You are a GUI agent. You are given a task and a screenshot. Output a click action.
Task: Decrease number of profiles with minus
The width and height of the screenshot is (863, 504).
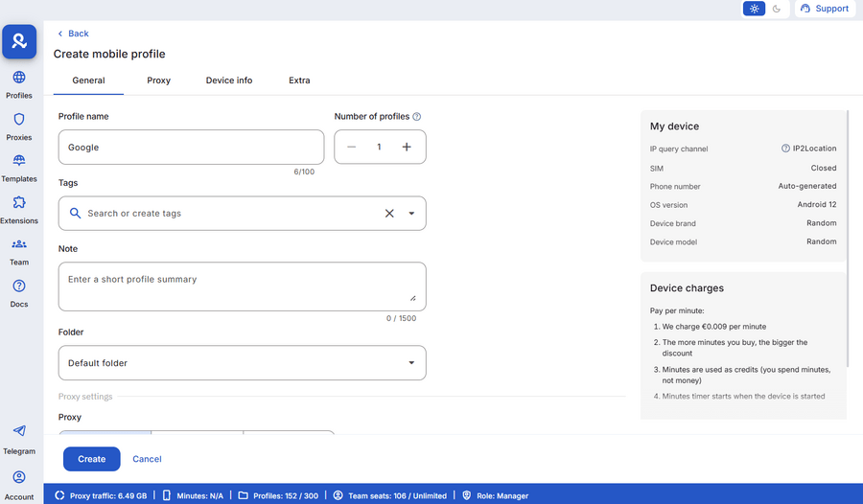pos(352,147)
